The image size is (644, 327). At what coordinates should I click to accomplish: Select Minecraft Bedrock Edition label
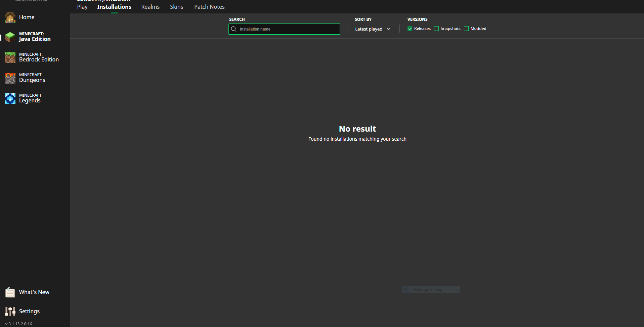pos(39,57)
